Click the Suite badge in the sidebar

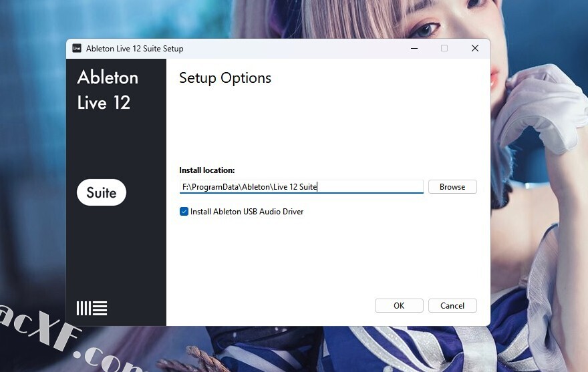(x=102, y=192)
